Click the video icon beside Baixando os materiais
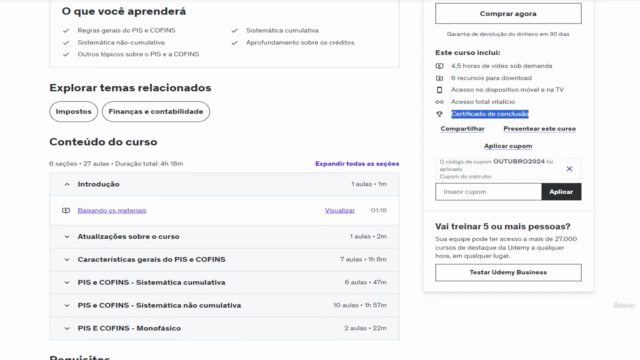Screen dimensions: 640x360 (x=66, y=211)
